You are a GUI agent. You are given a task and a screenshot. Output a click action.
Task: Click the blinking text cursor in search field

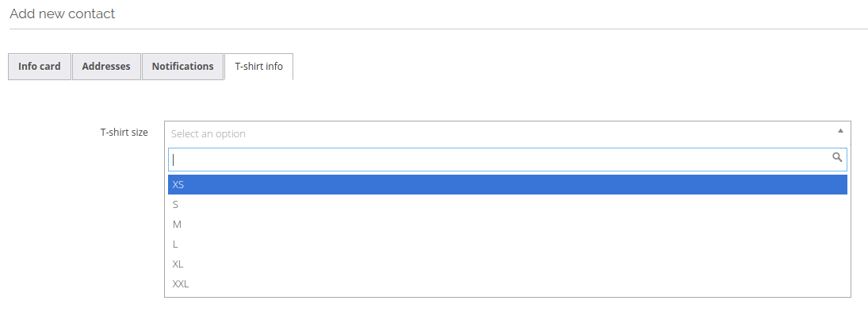174,160
